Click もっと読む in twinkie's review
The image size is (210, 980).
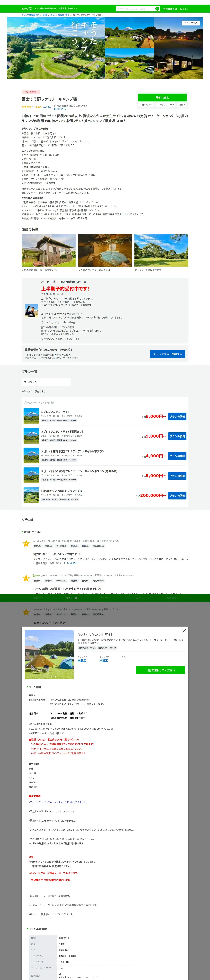pyautogui.click(x=72, y=563)
